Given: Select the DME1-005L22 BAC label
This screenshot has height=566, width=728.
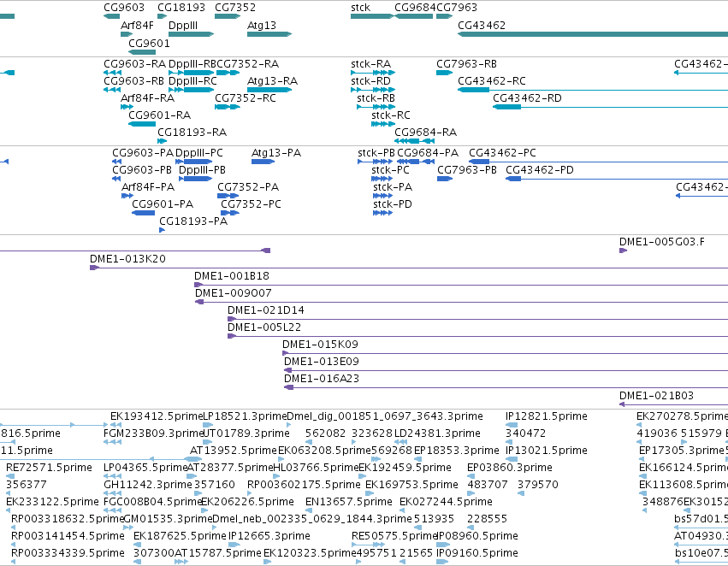Looking at the screenshot, I should 264,327.
